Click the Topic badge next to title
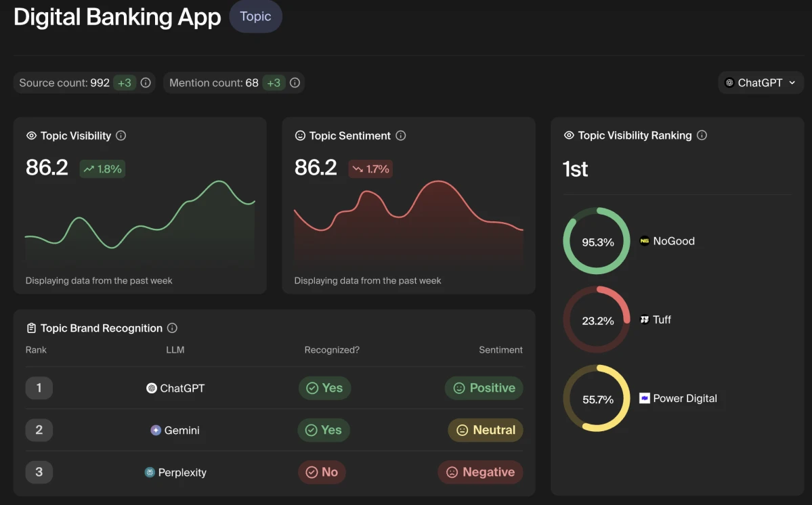The image size is (812, 505). (255, 16)
